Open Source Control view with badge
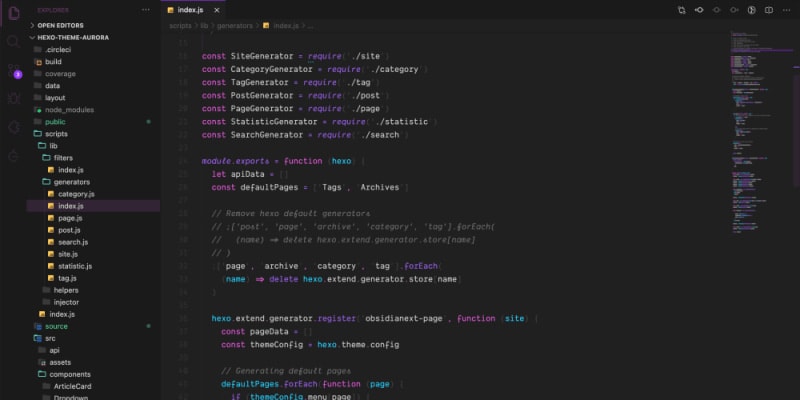Viewport: 800px width, 400px height. [14, 70]
